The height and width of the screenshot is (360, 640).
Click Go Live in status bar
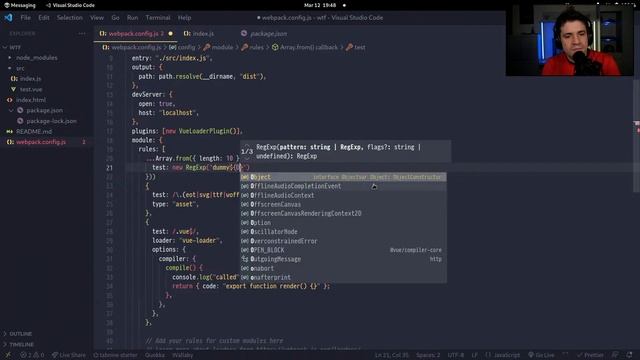(x=542, y=355)
